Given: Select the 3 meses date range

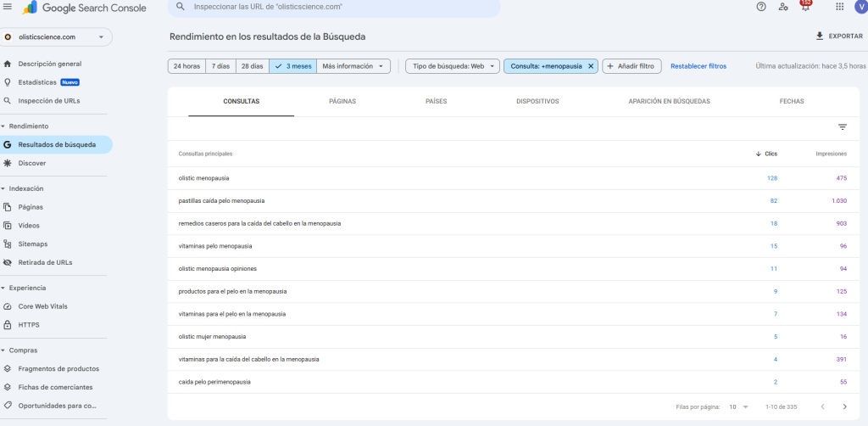Looking at the screenshot, I should coord(292,66).
